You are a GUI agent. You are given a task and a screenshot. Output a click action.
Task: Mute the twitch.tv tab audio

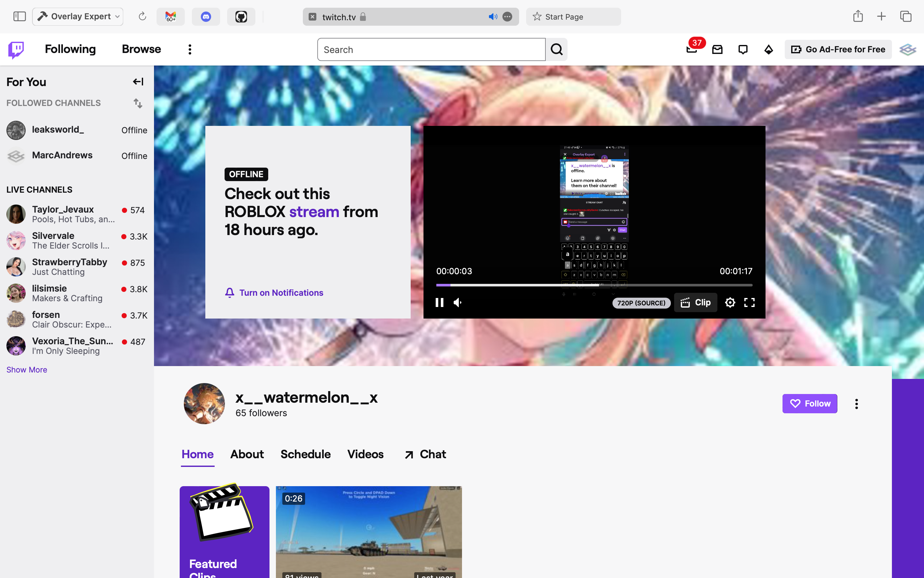tap(493, 17)
